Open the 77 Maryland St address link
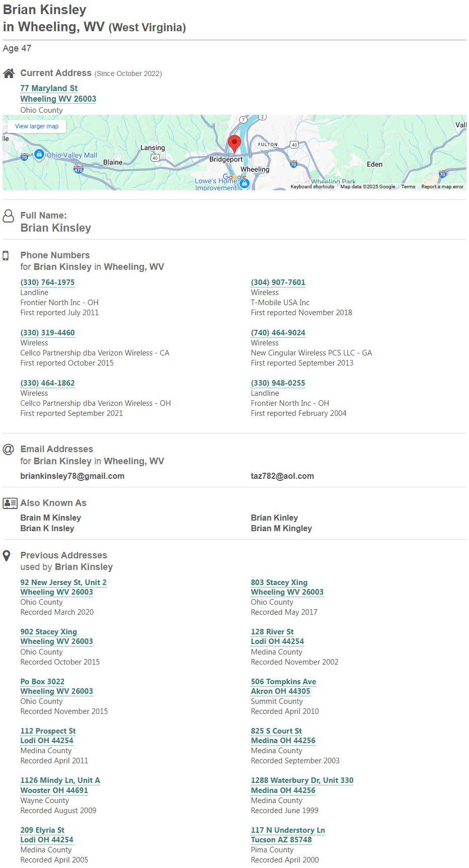 tap(49, 89)
